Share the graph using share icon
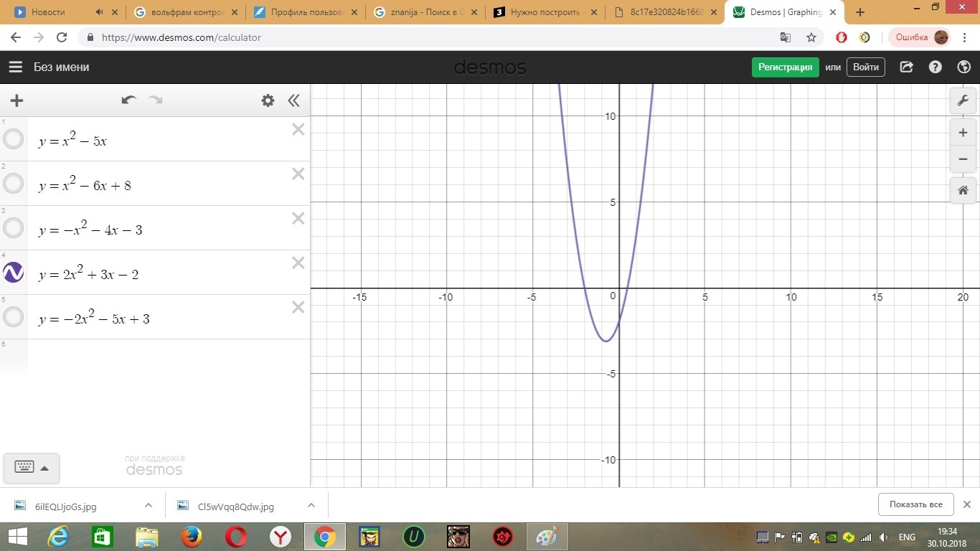Screen dimensions: 980x551 [x=907, y=67]
